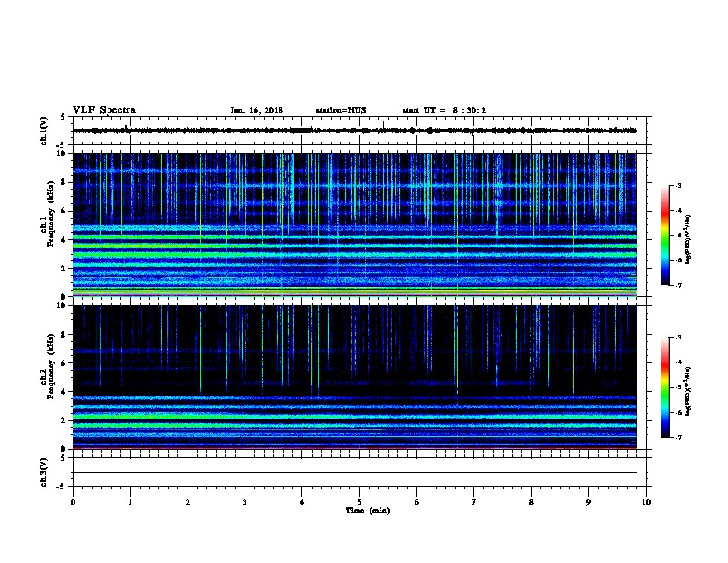Click the ch.2 spectrogram color bar
Viewport: 728px width, 563px height.
(x=665, y=387)
